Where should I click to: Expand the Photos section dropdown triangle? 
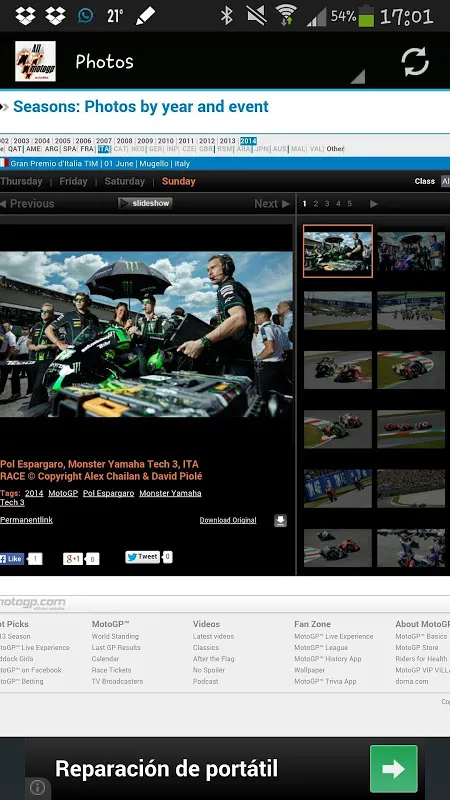click(x=358, y=77)
